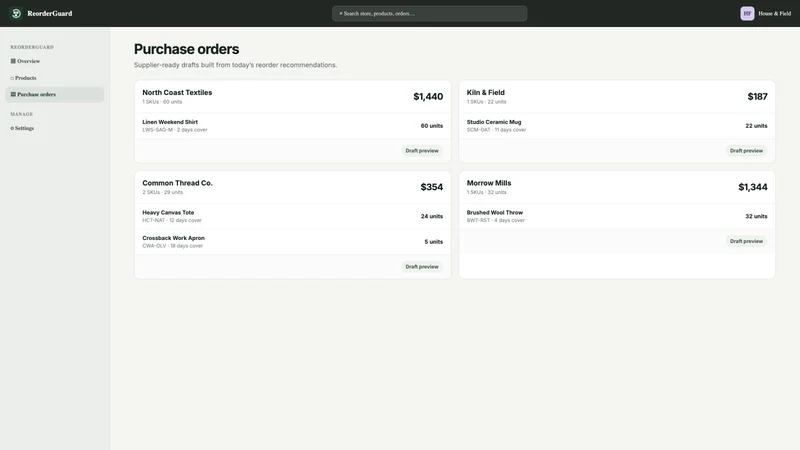Image resolution: width=800 pixels, height=450 pixels.
Task: Click the search magnifier icon
Action: (x=341, y=13)
